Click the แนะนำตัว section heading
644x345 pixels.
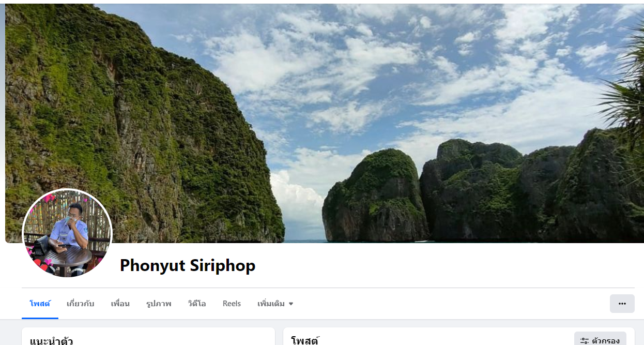click(x=51, y=341)
